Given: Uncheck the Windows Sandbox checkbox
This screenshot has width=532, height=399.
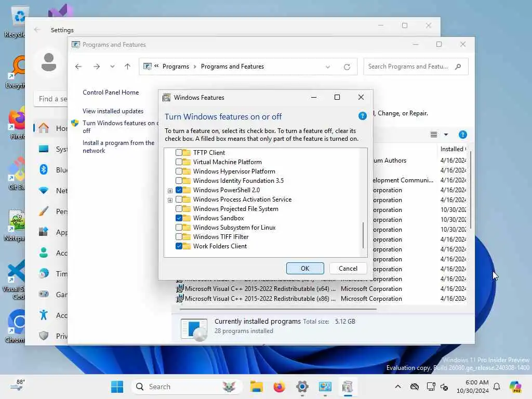Looking at the screenshot, I should tap(179, 218).
